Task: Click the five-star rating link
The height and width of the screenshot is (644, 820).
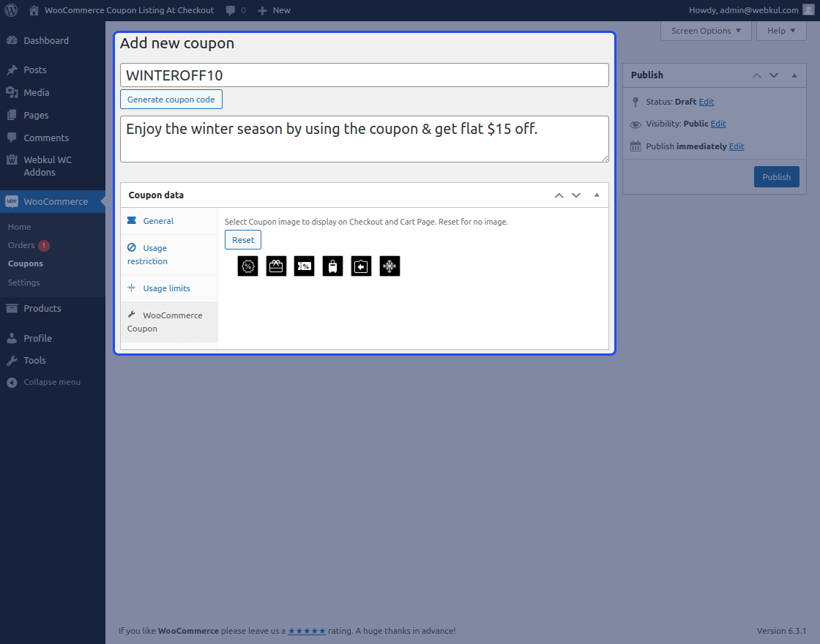Action: pos(307,631)
